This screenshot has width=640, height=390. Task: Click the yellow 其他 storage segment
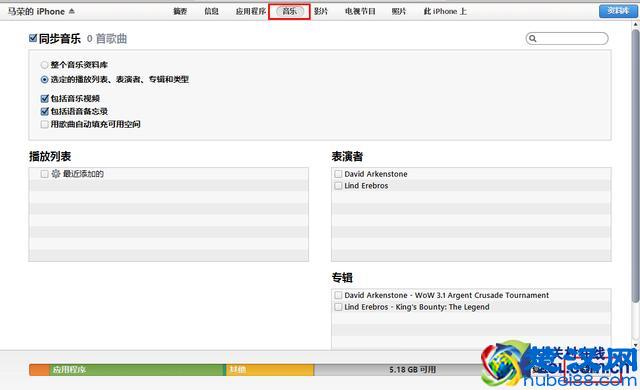[270, 370]
